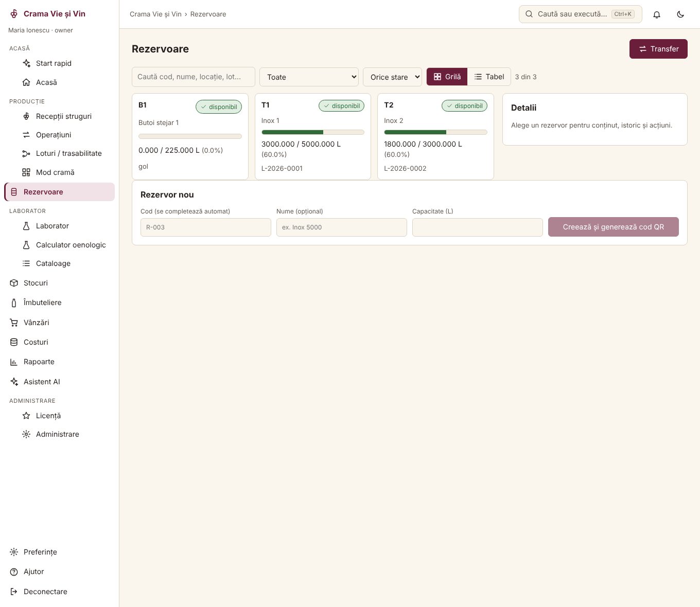Click lot L-2026-0001 text
Image resolution: width=700 pixels, height=607 pixels.
(282, 169)
